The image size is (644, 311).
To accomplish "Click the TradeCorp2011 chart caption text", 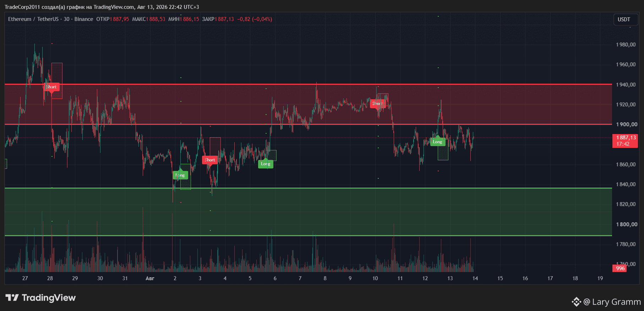I will coord(102,7).
